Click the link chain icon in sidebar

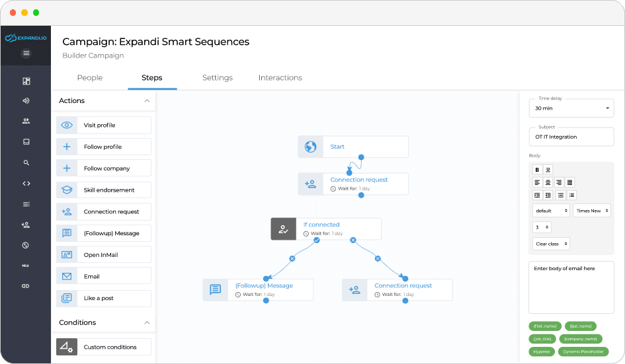click(x=26, y=286)
